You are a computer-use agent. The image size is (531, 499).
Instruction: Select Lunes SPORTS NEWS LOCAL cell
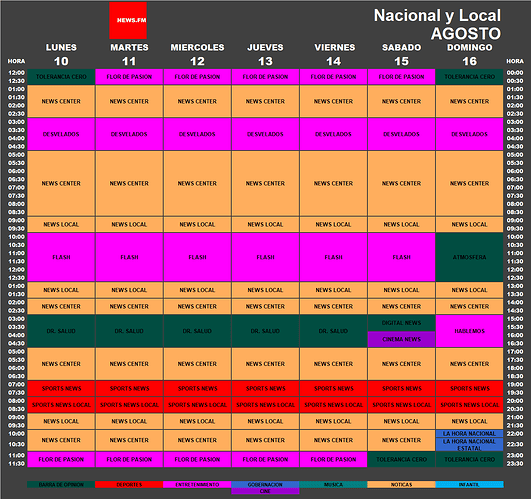point(61,405)
